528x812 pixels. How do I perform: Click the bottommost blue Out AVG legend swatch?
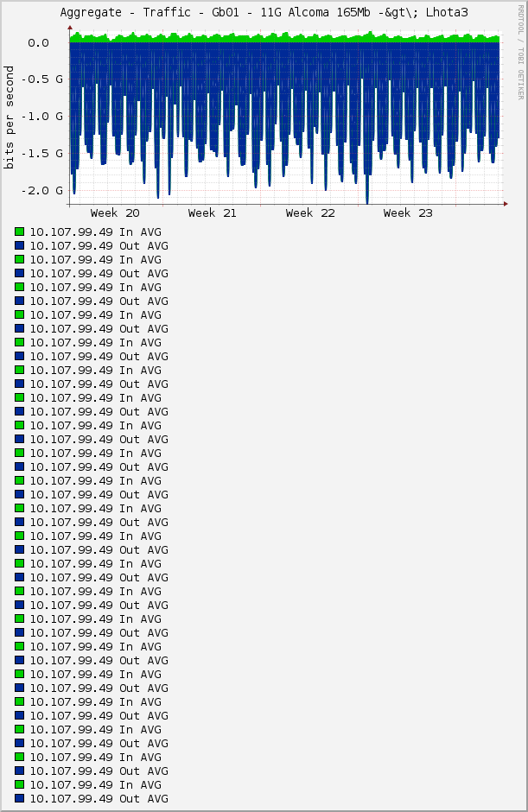click(20, 798)
